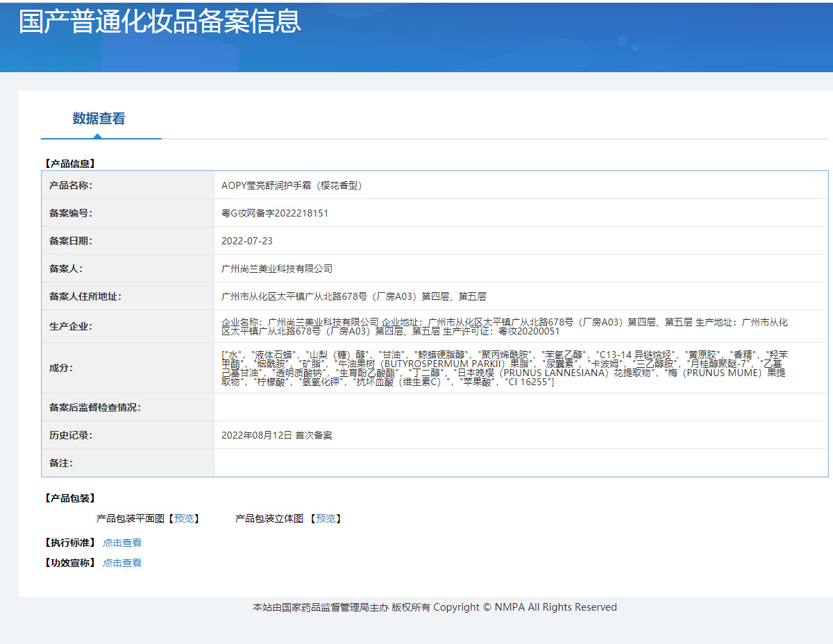Viewport: 833px width, 644px height.
Task: Preview the 产品包装平面图 image
Action: [184, 518]
